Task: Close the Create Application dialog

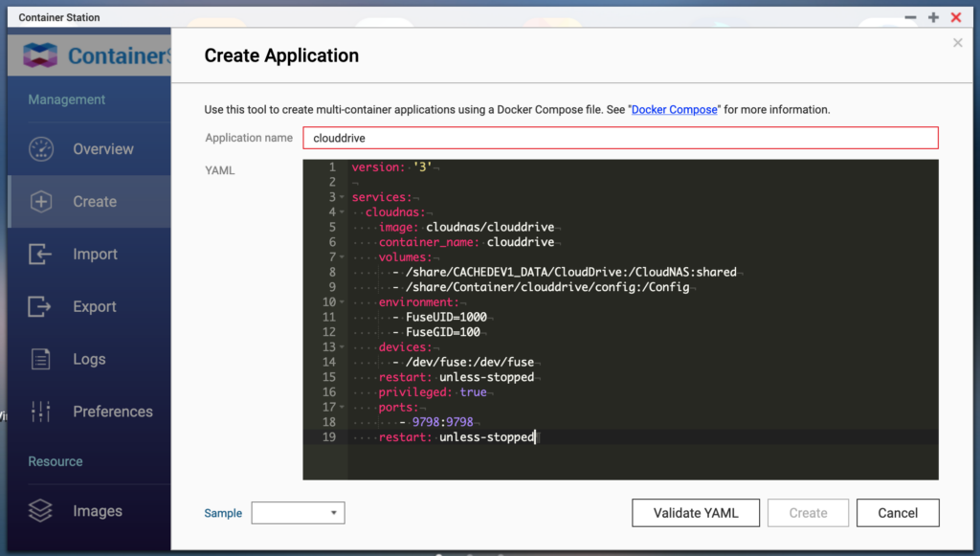Action: 958,43
